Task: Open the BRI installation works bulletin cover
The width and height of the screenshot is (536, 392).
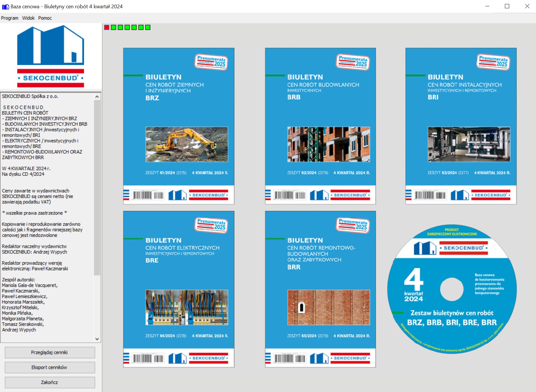Action: (461, 126)
